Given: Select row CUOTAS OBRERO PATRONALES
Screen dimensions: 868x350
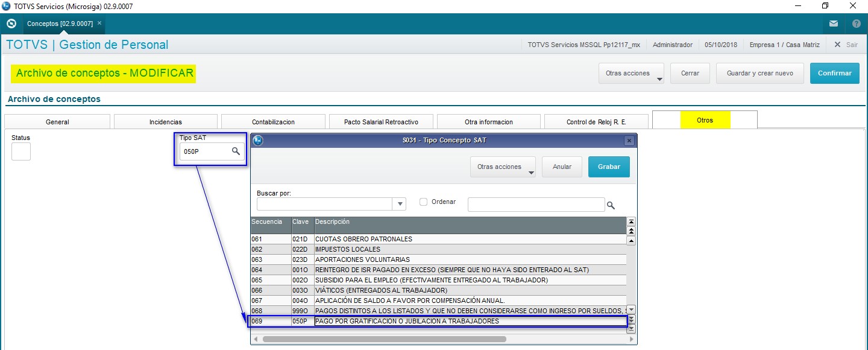Looking at the screenshot, I should pyautogui.click(x=439, y=239).
